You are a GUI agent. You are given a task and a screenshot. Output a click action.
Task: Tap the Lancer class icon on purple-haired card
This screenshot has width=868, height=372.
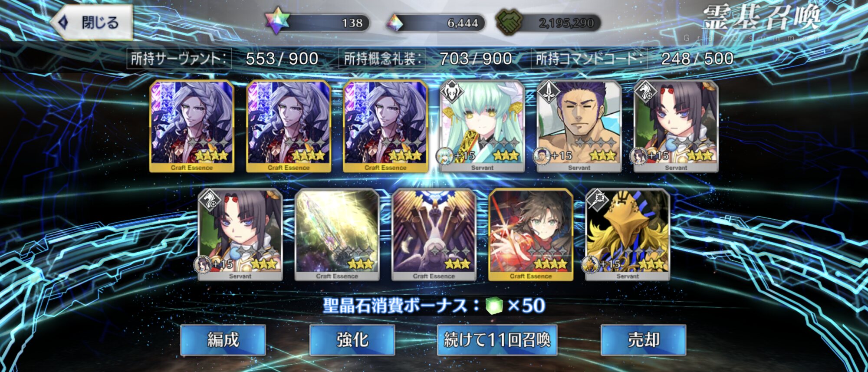[549, 92]
